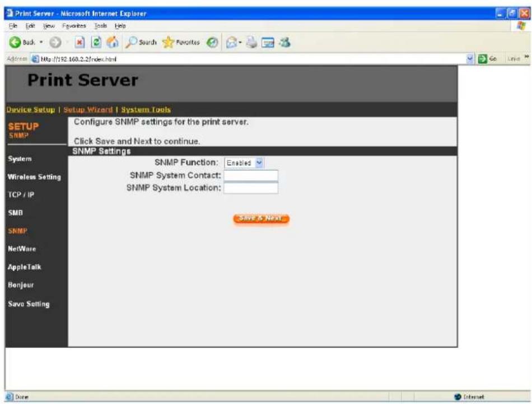
Task: Close the Internet Explorer window
Action: pyautogui.click(x=525, y=13)
